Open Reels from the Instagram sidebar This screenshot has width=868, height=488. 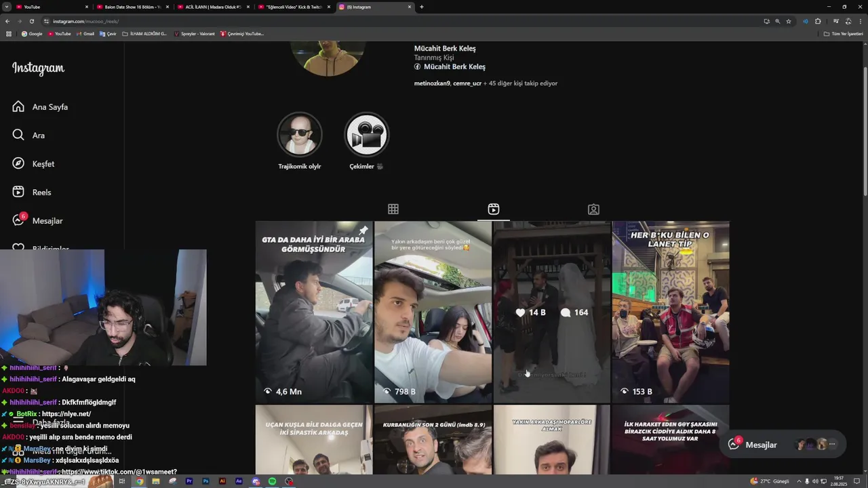point(32,192)
